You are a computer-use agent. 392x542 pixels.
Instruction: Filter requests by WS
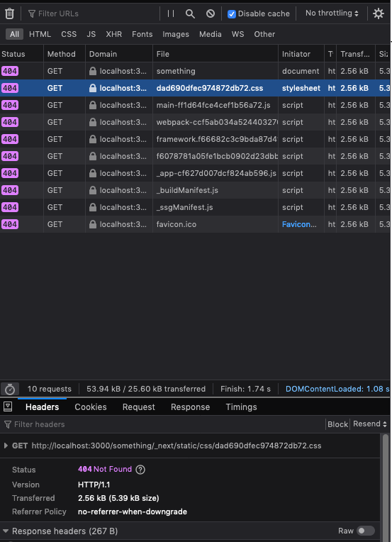[x=238, y=34]
